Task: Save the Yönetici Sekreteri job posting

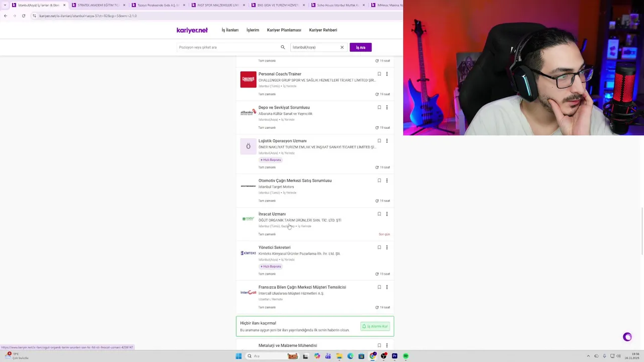Action: (379, 247)
